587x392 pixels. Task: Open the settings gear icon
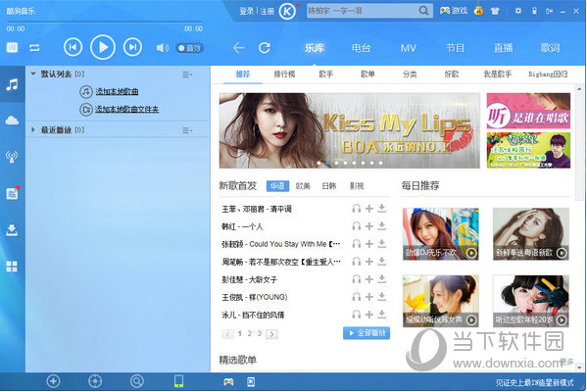(x=518, y=11)
